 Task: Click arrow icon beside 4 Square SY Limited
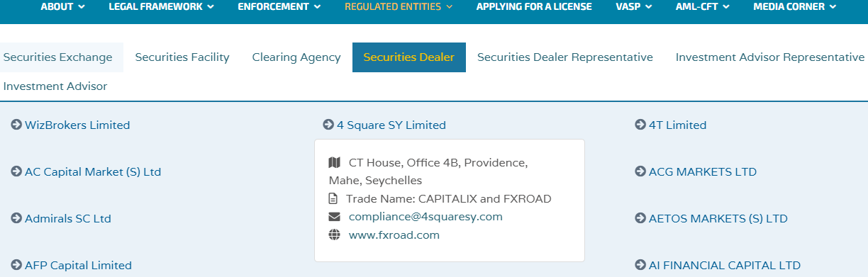point(328,125)
